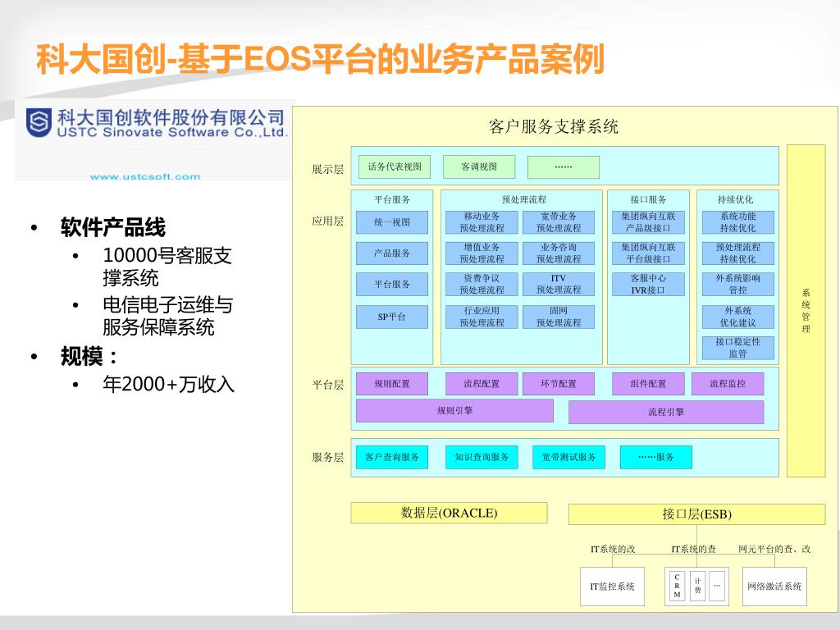Click the 持续优化 column heading

tap(736, 200)
